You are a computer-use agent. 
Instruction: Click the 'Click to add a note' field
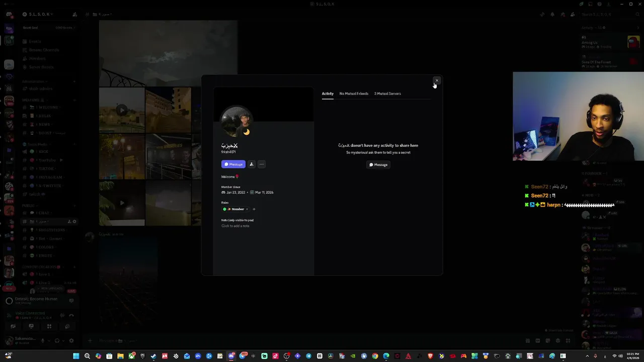pos(235,226)
